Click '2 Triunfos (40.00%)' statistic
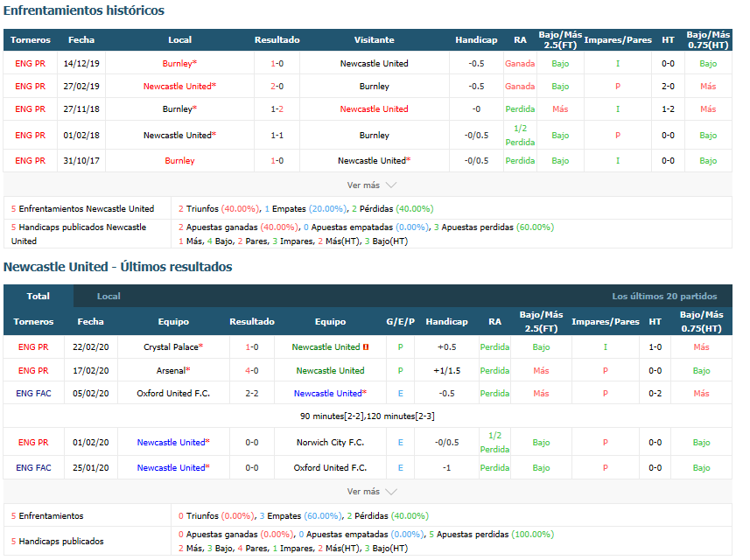Image resolution: width=750 pixels, height=560 pixels. click(x=219, y=208)
